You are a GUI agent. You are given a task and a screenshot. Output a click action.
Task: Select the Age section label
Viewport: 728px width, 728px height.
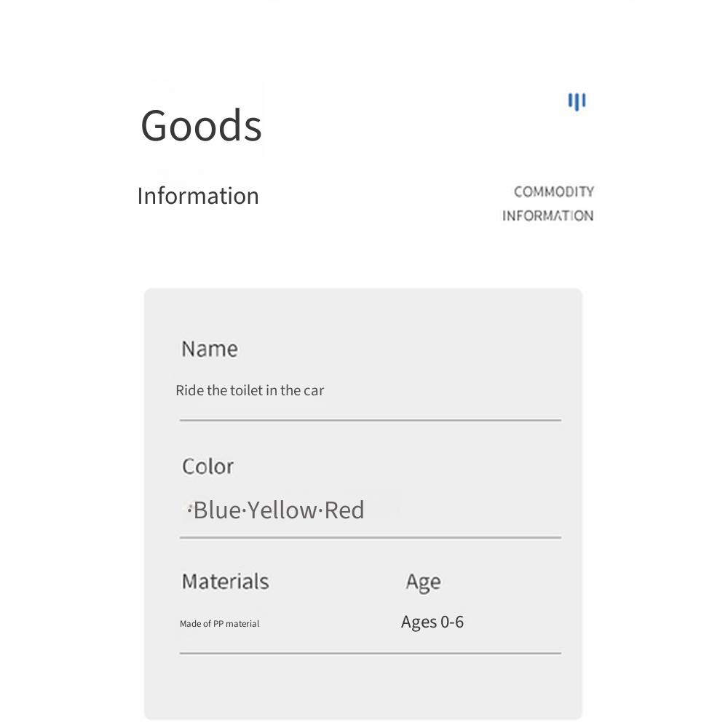pos(424,582)
